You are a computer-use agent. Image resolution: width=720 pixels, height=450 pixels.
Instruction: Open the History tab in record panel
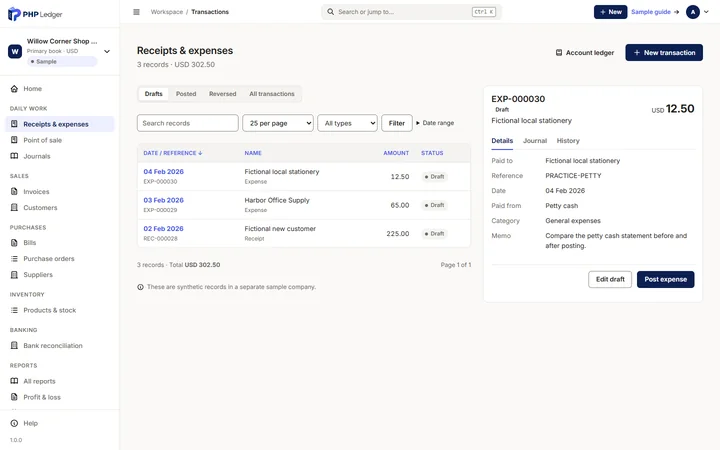[x=568, y=141]
